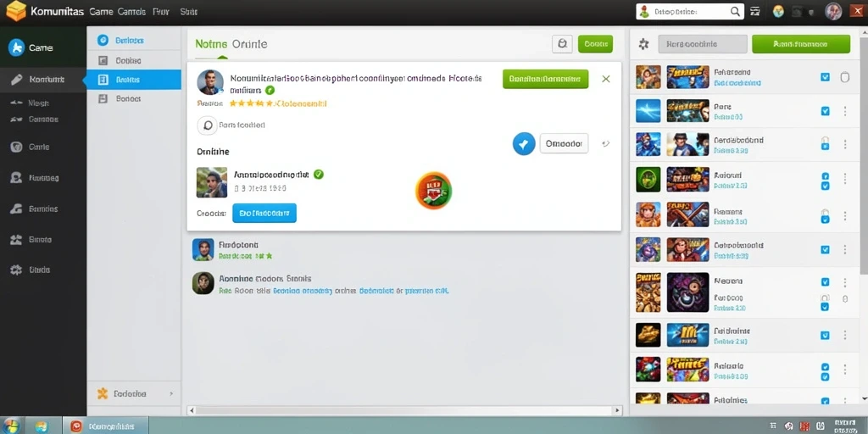Viewport: 868px width, 434px height.
Task: Click the square icon of the fourth light-sidebar item
Action: (x=103, y=98)
